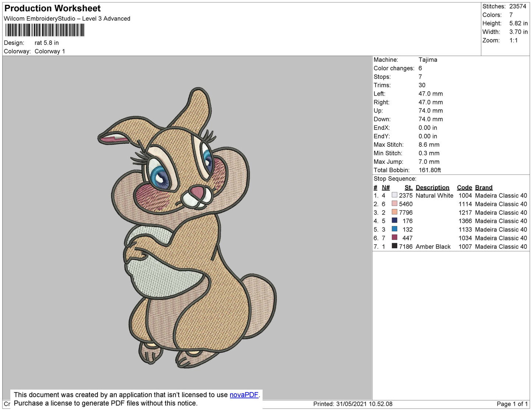Click the Min Stitch value '0.3 mm'
The width and height of the screenshot is (532, 411).
(x=429, y=153)
